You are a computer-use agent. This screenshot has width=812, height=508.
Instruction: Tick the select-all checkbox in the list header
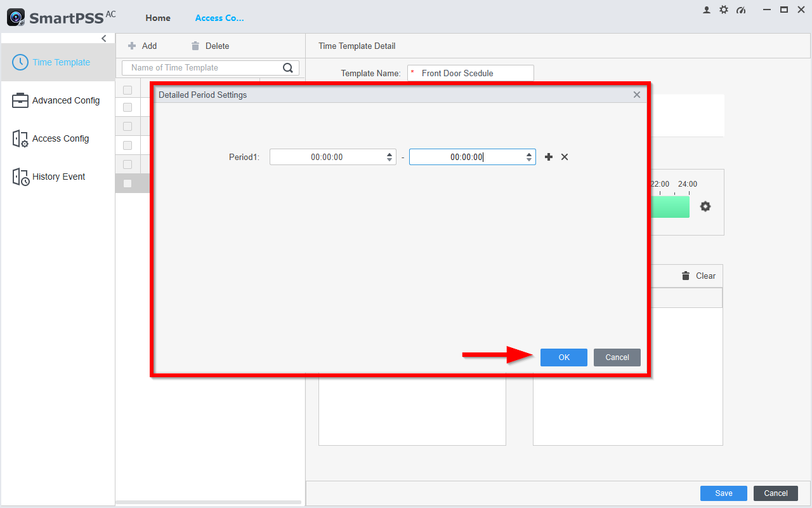pyautogui.click(x=128, y=90)
